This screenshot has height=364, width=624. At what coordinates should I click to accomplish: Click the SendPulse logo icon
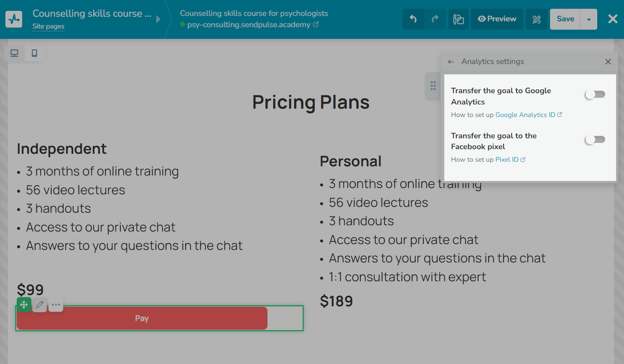pyautogui.click(x=14, y=19)
